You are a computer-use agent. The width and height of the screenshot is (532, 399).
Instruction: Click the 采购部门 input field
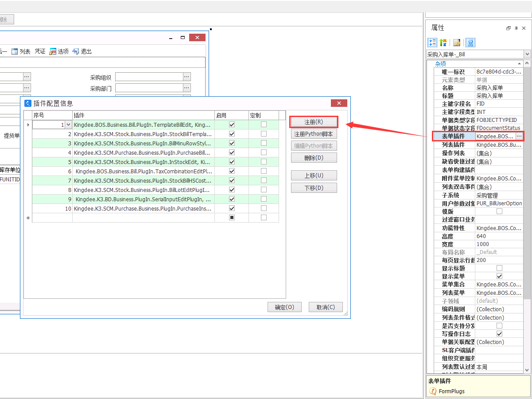[149, 88]
